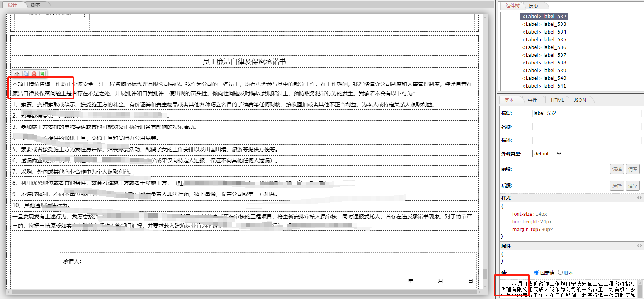Switch to the 设计 tab
The image size is (644, 299).
click(x=12, y=5)
